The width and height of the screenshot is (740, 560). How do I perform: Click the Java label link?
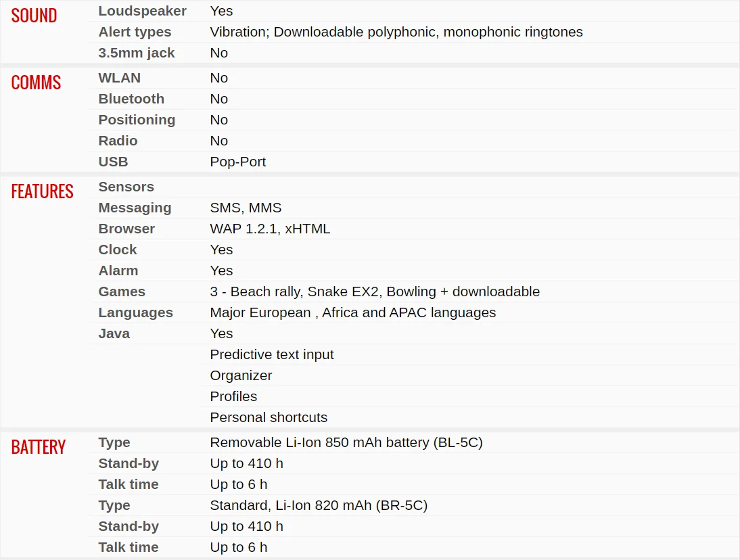pos(114,333)
